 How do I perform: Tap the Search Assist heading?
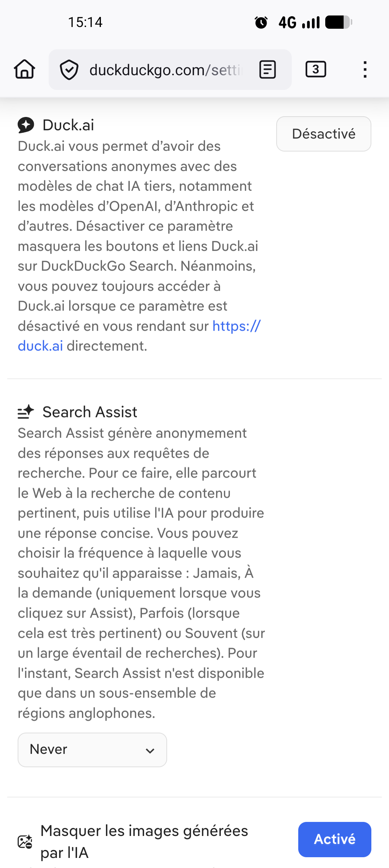click(x=90, y=412)
